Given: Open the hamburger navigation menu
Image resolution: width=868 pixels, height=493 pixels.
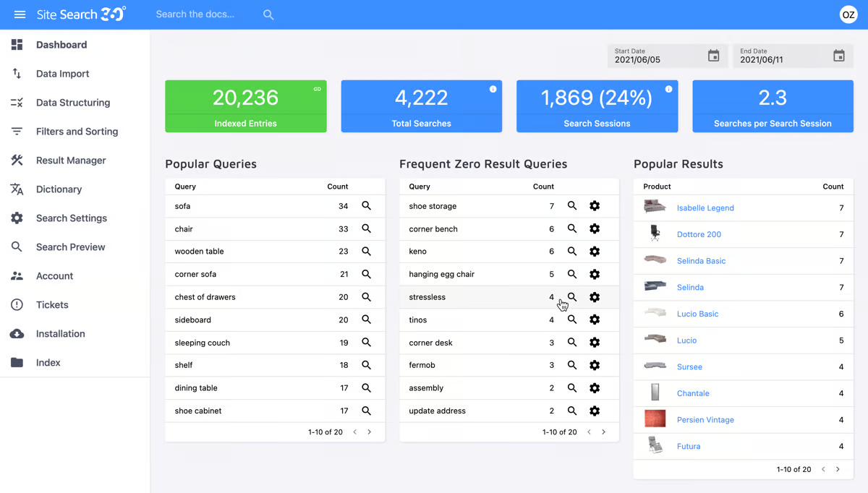Looking at the screenshot, I should (20, 14).
